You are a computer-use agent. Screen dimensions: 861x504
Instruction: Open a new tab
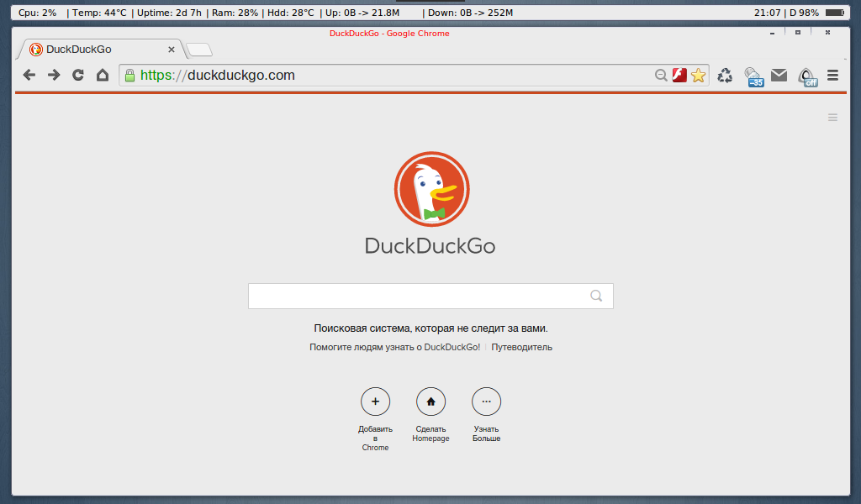tap(198, 50)
